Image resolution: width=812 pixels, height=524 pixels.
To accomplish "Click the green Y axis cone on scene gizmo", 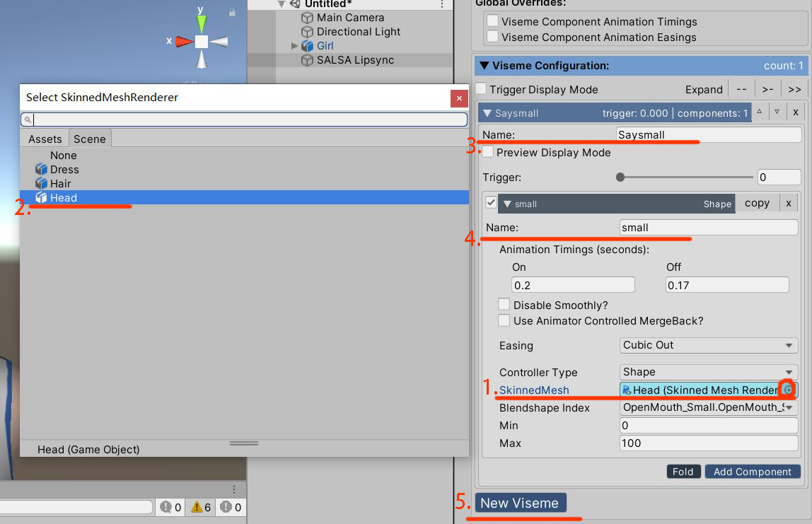I will point(202,23).
